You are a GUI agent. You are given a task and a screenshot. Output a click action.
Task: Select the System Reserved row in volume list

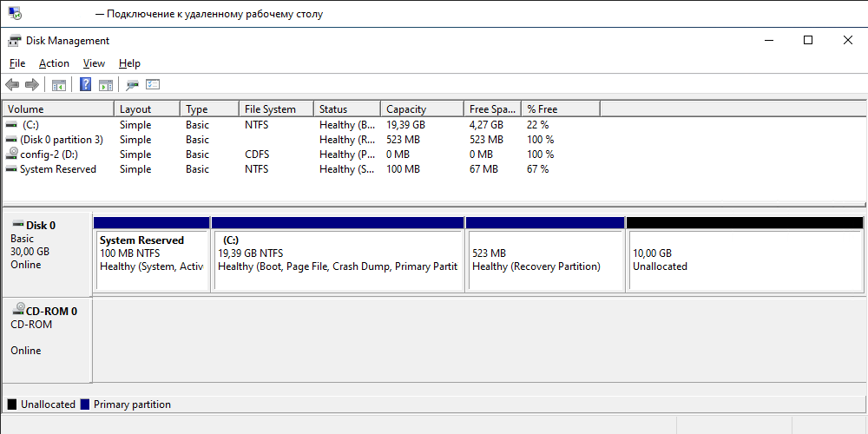[57, 169]
